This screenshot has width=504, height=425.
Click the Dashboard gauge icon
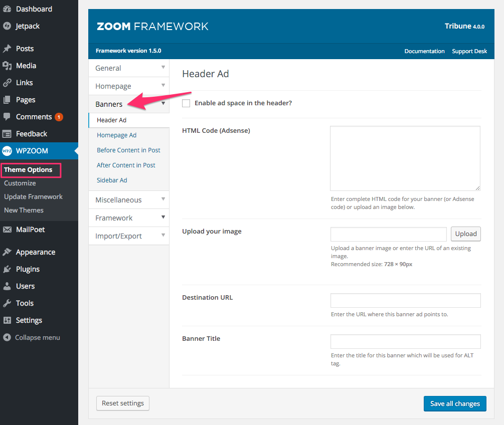click(7, 9)
